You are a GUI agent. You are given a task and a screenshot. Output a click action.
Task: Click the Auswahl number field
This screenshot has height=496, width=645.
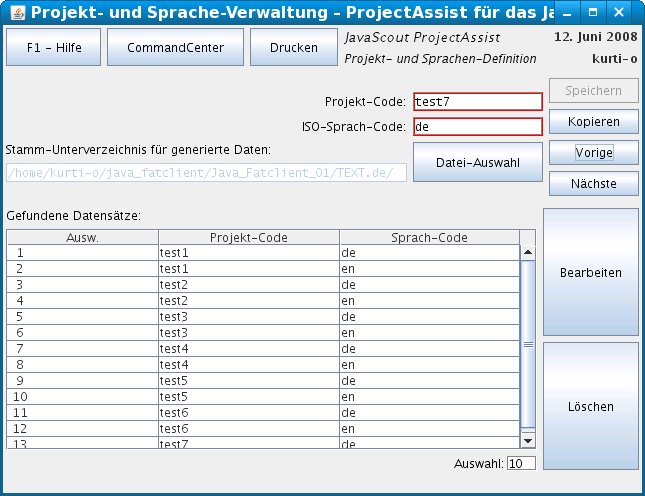521,463
